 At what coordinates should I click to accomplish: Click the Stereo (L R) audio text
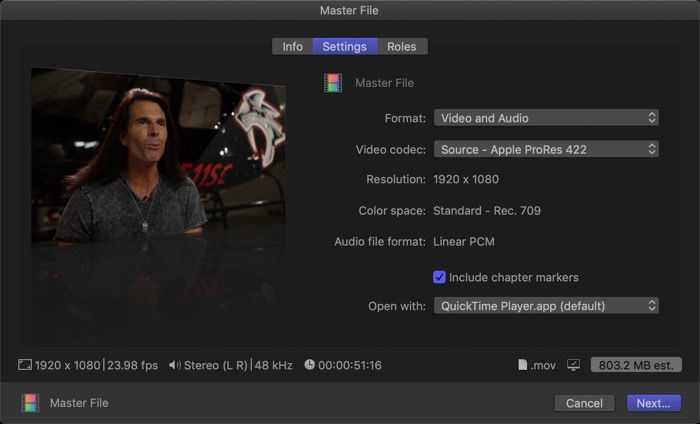click(216, 366)
